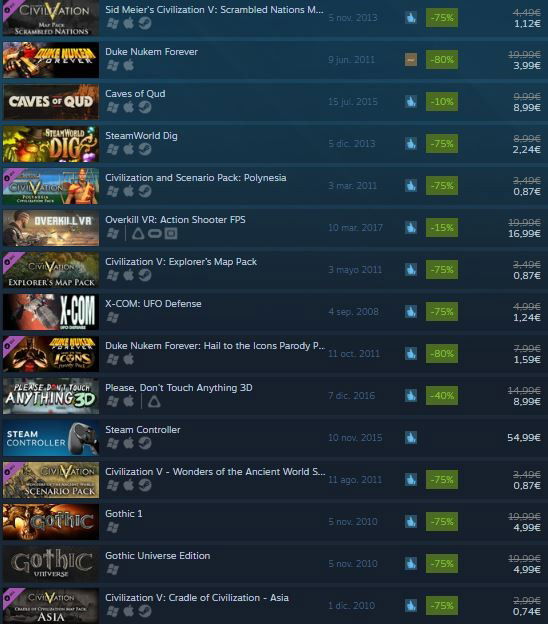The height and width of the screenshot is (624, 548).
Task: Open Civilization V: Explorer's Map Pack title
Action: pyautogui.click(x=181, y=261)
